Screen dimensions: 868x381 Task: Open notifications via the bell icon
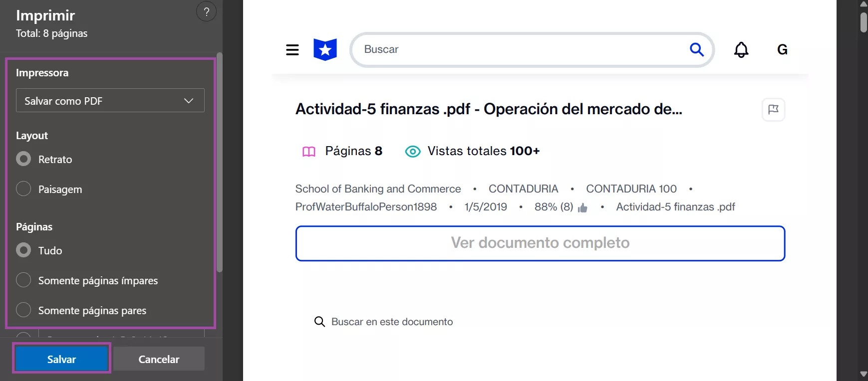coord(741,49)
